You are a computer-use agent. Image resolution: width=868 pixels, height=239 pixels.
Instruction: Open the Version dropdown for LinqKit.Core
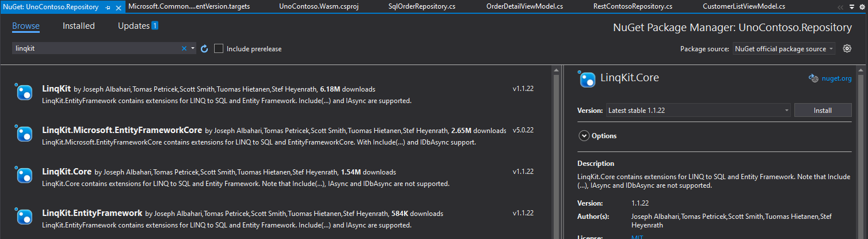(x=698, y=110)
